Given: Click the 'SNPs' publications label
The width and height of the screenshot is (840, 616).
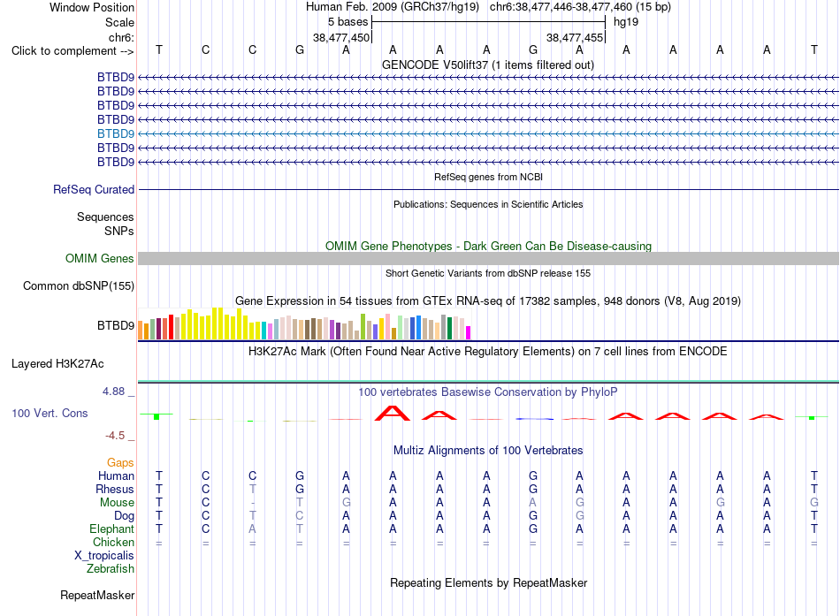Looking at the screenshot, I should [x=119, y=231].
